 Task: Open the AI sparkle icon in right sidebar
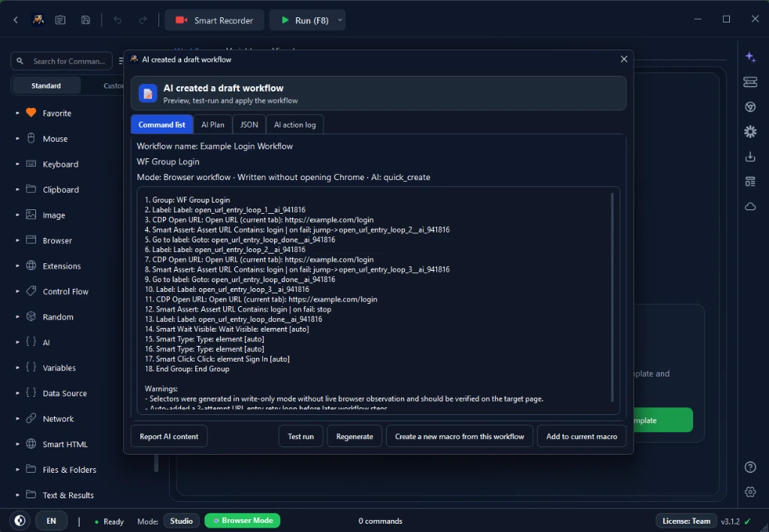click(x=750, y=57)
